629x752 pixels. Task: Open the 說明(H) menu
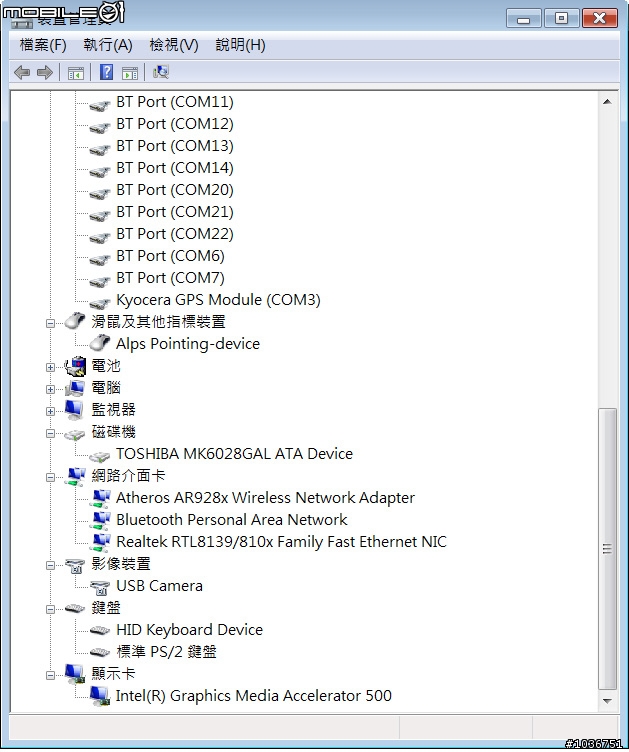240,45
